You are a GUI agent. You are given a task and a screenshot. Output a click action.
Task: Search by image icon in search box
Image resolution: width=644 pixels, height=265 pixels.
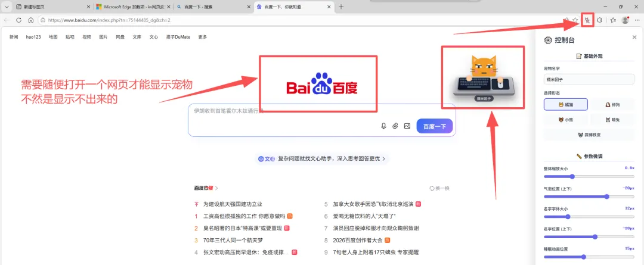pyautogui.click(x=407, y=126)
